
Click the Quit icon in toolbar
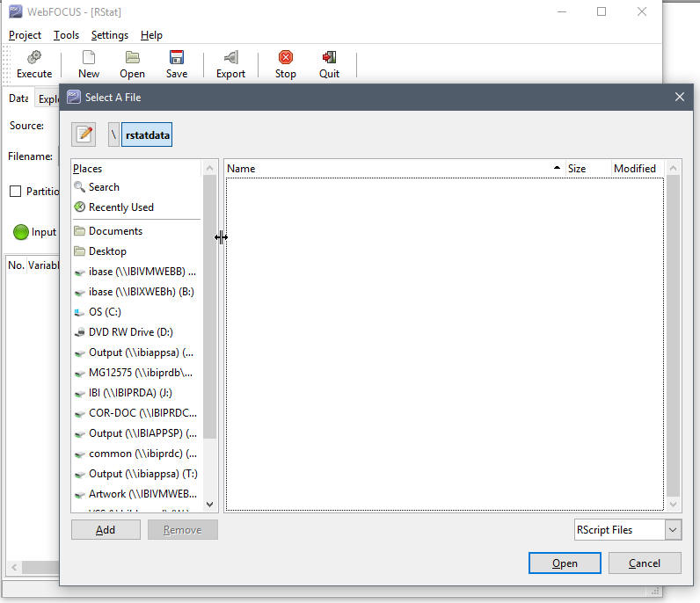click(x=329, y=58)
